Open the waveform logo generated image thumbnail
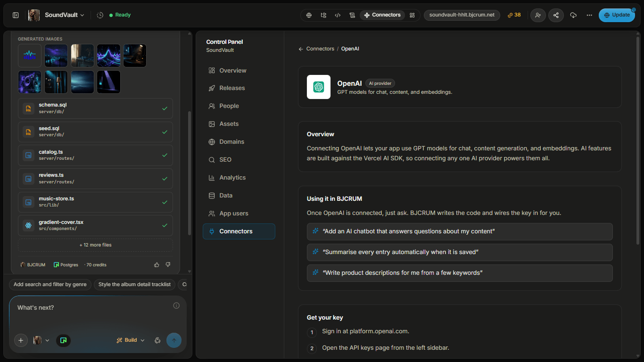This screenshot has width=644, height=362. click(30, 56)
